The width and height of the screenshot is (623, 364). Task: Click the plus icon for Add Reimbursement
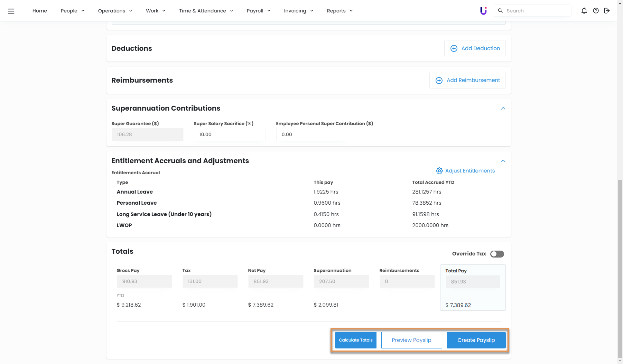click(x=439, y=80)
